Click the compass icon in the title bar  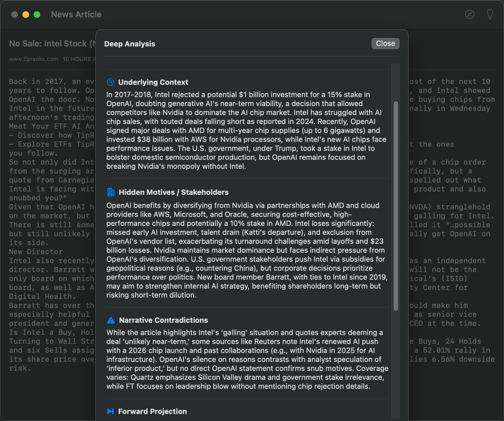pyautogui.click(x=470, y=14)
